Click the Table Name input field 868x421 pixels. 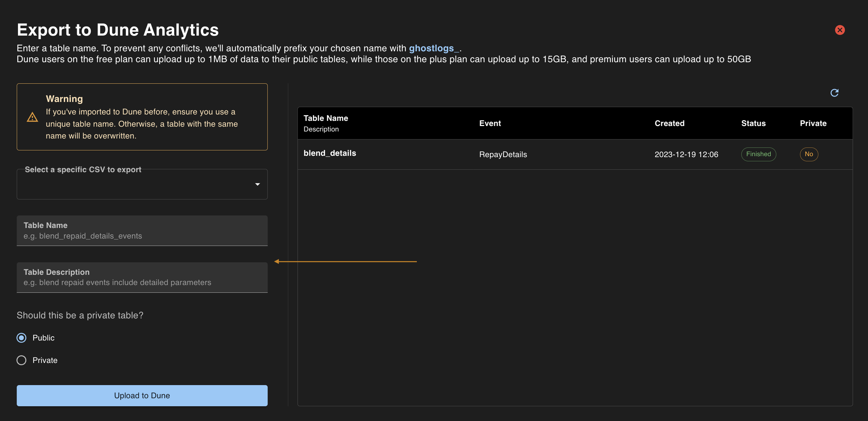point(142,231)
